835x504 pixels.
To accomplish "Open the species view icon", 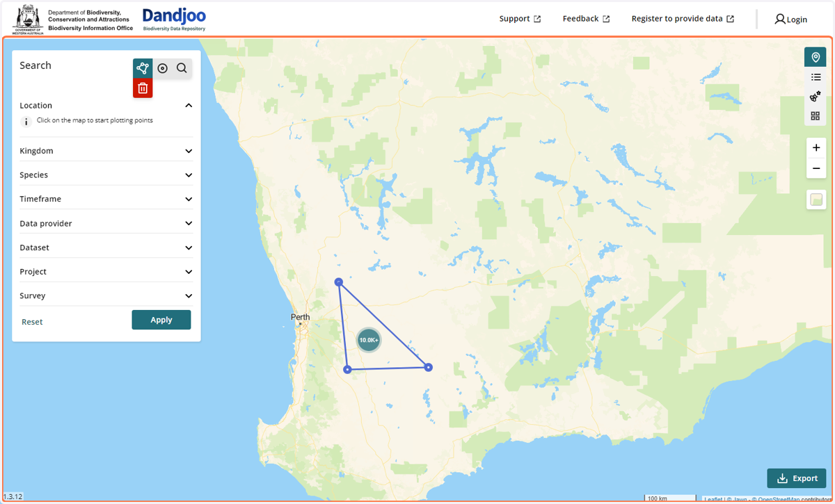I will pos(816,97).
